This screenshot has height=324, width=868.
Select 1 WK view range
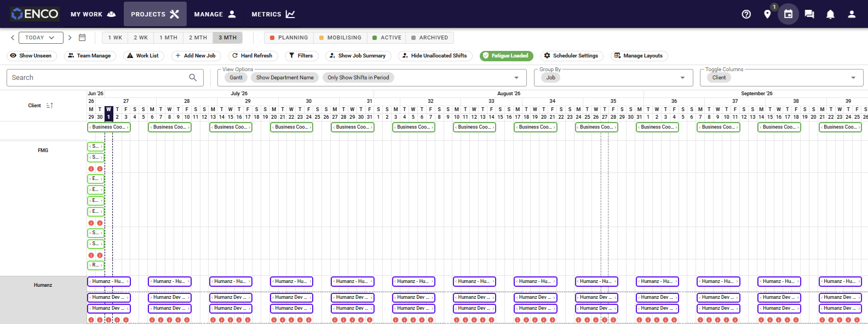pos(115,38)
